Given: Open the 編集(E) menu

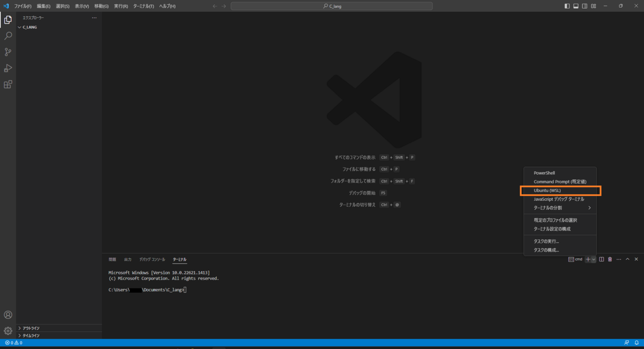Looking at the screenshot, I should pyautogui.click(x=43, y=6).
